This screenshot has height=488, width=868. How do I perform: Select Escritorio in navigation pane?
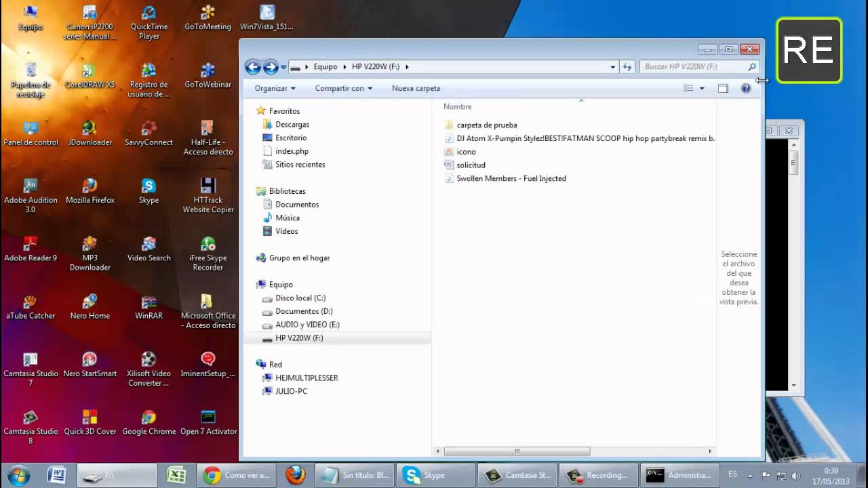(291, 138)
